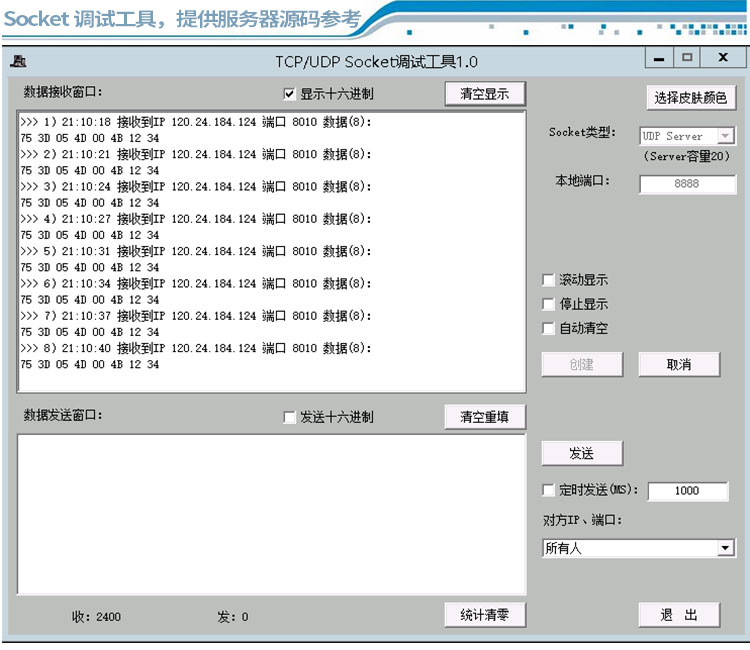Click the 发送 button

coord(582,453)
